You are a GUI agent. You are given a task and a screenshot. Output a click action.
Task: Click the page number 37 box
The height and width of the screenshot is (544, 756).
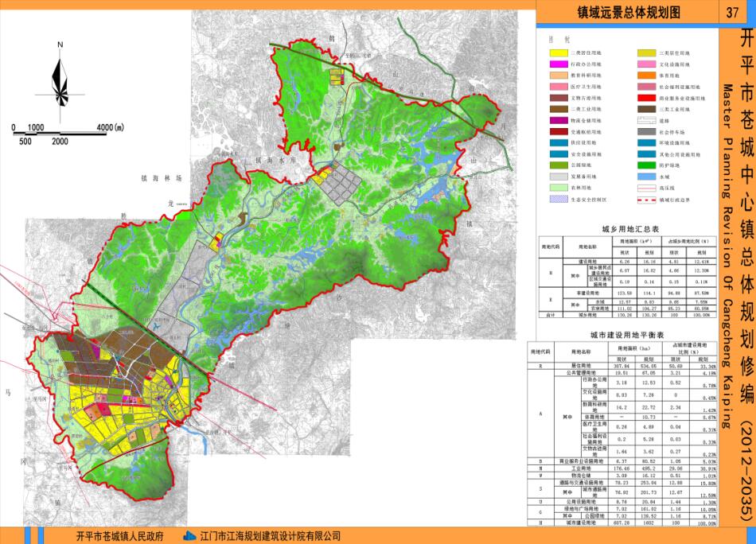pyautogui.click(x=731, y=13)
